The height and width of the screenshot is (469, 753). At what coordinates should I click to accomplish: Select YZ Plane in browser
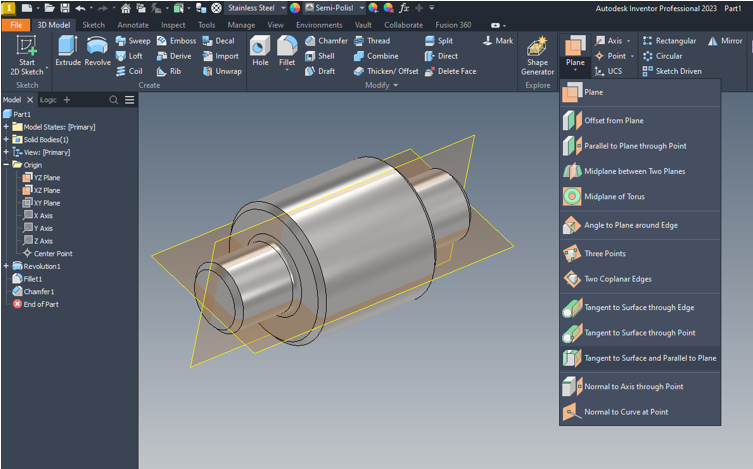pos(42,178)
